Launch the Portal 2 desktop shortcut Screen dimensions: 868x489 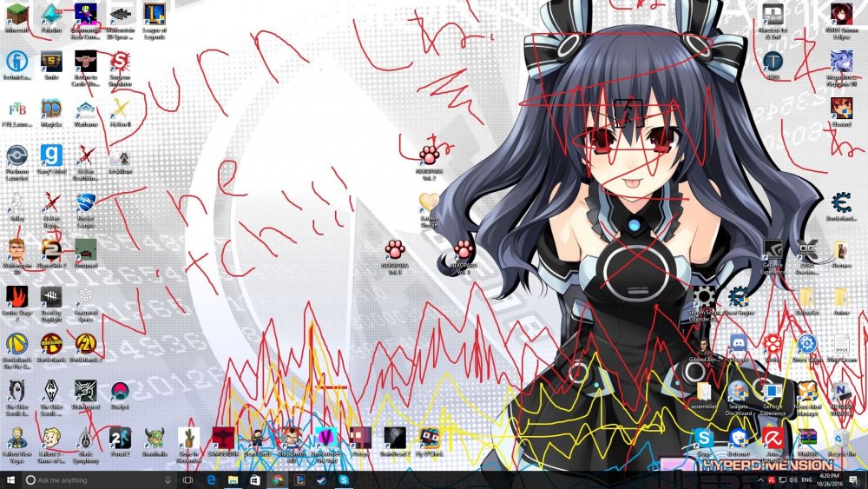[x=120, y=437]
